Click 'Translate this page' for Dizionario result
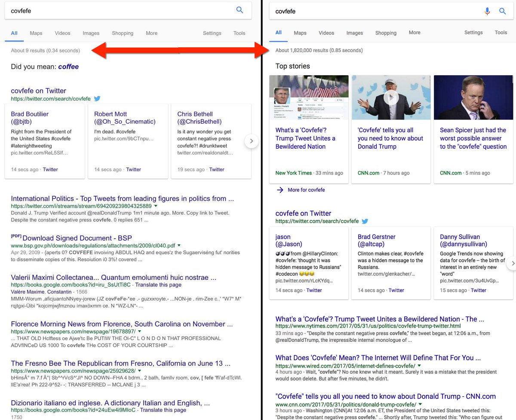 coord(163,410)
